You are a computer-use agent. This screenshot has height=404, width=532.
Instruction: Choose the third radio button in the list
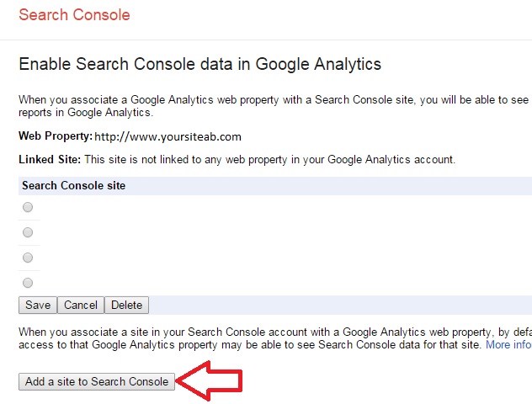(28, 258)
